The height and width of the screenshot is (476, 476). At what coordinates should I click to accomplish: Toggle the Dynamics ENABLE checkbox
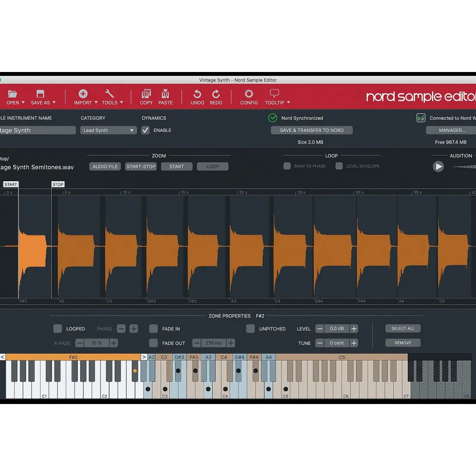[145, 130]
